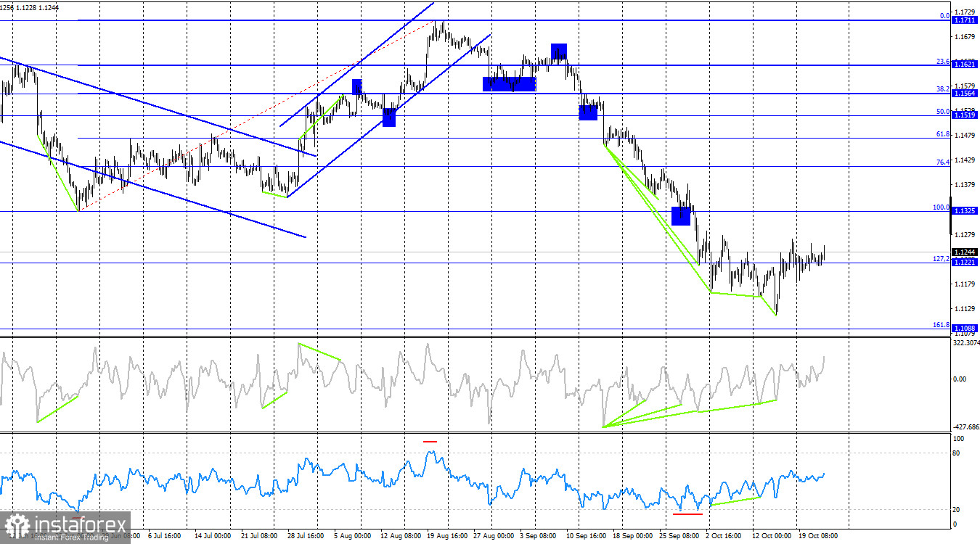This screenshot has width=980, height=544.
Task: Select the 1.1711 price level label
Action: point(965,21)
